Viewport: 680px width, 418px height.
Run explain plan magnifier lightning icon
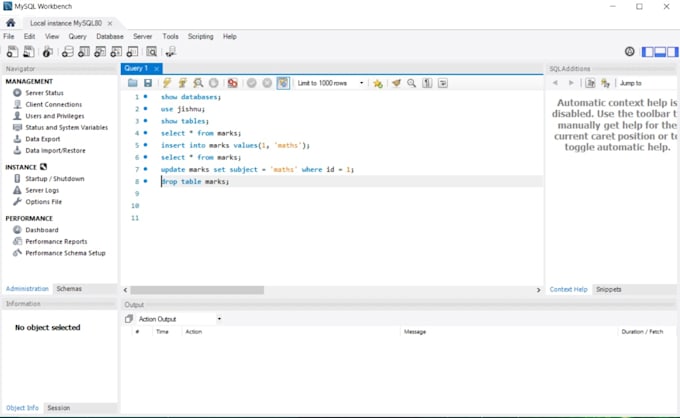pyautogui.click(x=198, y=83)
